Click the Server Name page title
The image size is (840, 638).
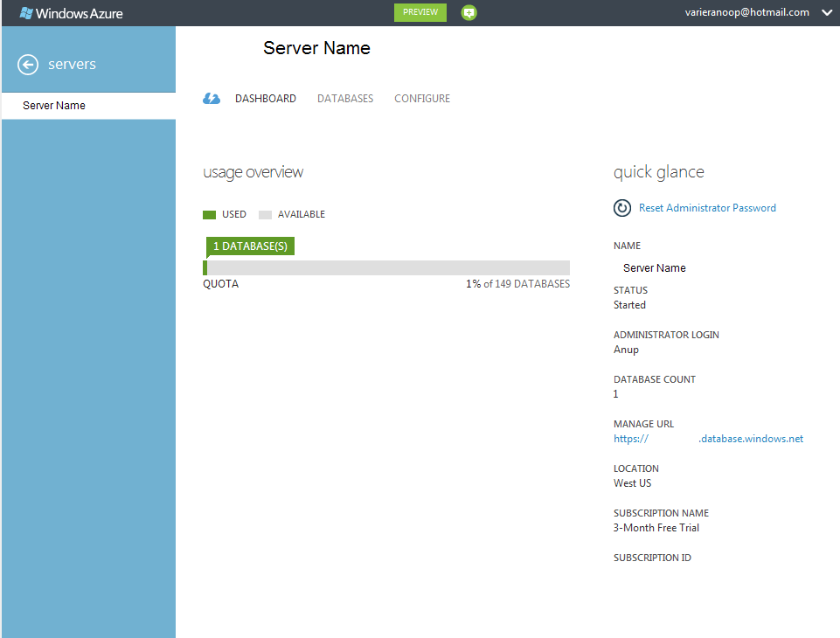click(x=316, y=49)
